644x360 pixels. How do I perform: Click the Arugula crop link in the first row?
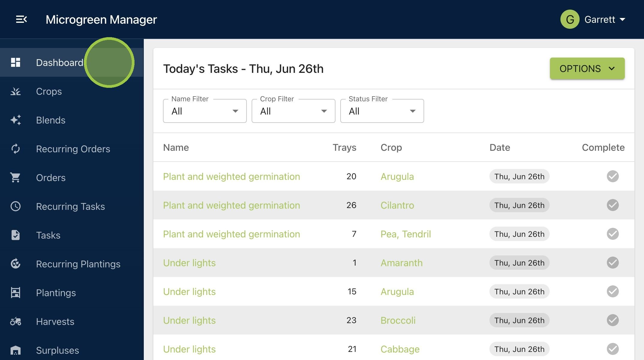[397, 177]
